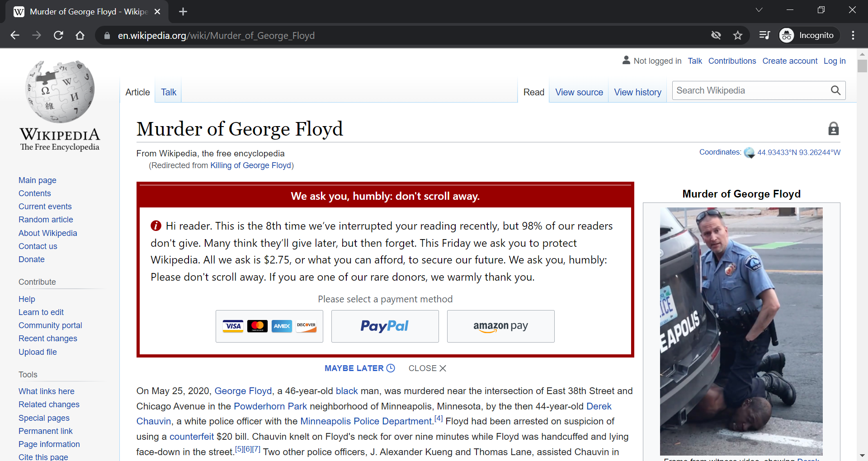Open the media control icon in toolbar
Image resolution: width=868 pixels, height=461 pixels.
tap(764, 35)
